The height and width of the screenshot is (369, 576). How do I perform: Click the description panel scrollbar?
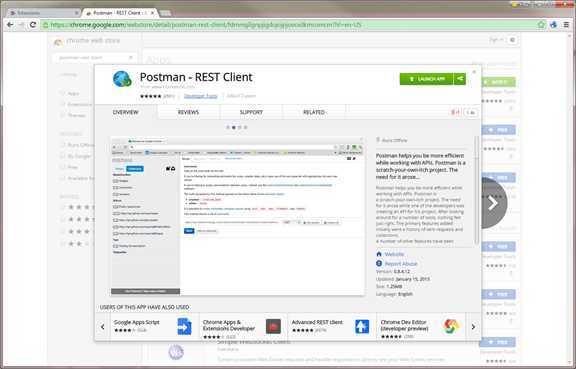(477, 190)
